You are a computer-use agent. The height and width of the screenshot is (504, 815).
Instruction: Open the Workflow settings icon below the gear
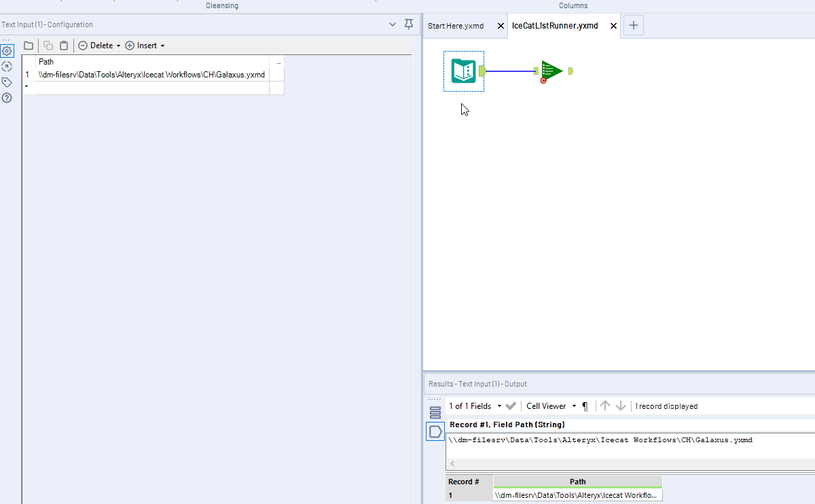pyautogui.click(x=7, y=66)
